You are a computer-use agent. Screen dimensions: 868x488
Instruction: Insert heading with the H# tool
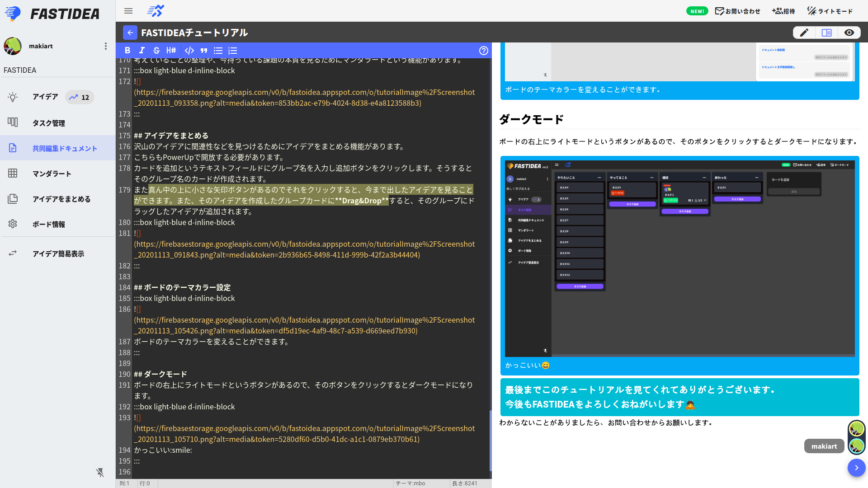[171, 51]
